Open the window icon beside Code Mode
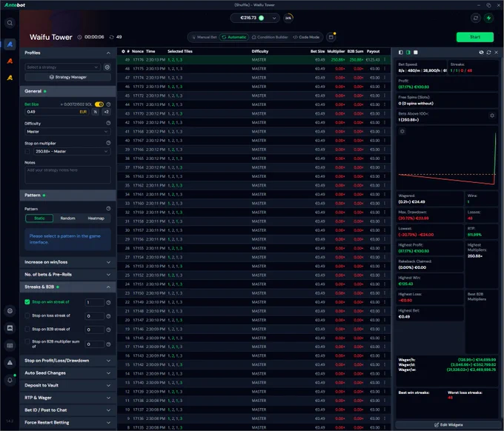 click(x=331, y=37)
